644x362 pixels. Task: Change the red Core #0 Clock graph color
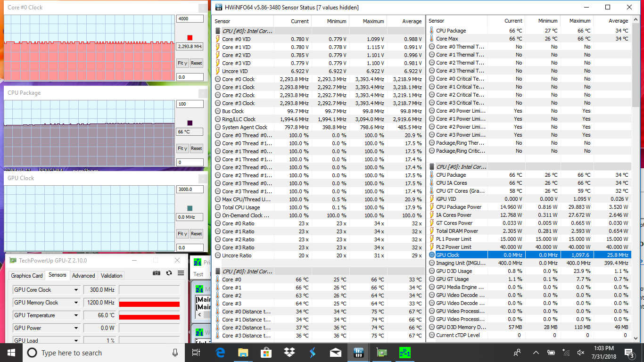[190, 38]
